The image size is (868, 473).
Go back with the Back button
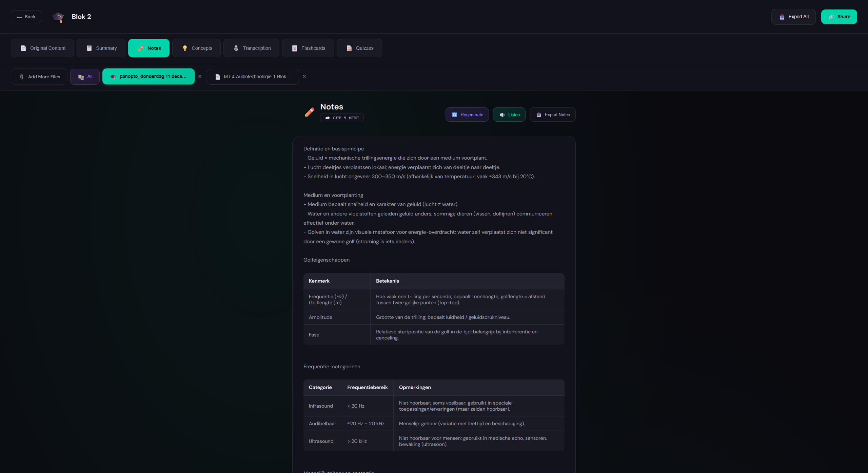click(26, 17)
